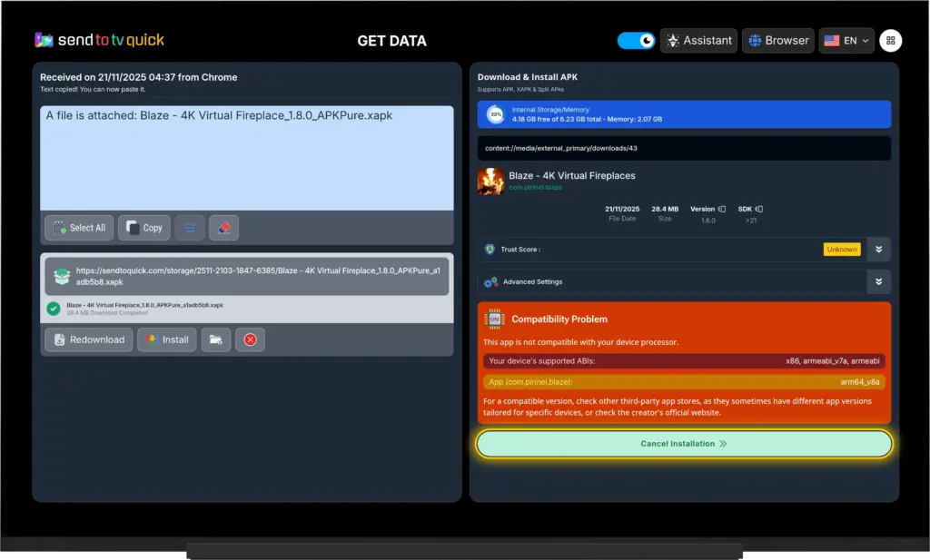930x560 pixels.
Task: Expand the Advanced Settings section
Action: point(878,282)
